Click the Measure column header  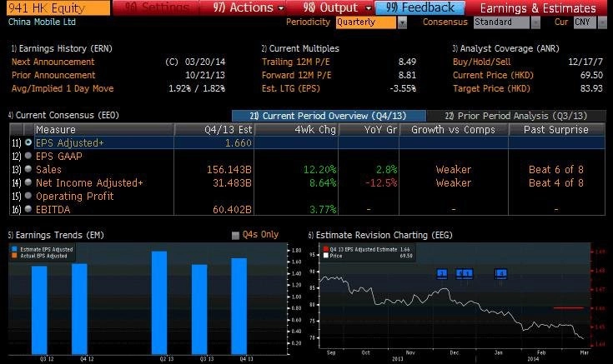pos(104,129)
